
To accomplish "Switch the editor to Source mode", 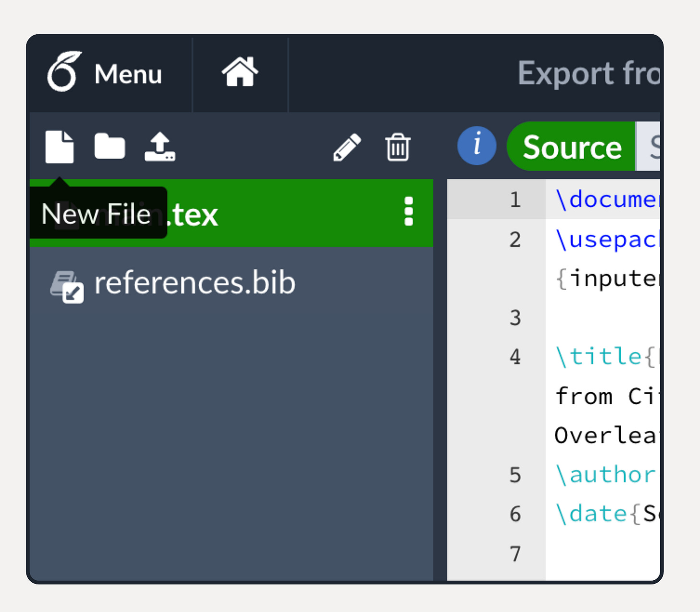I will (x=571, y=147).
